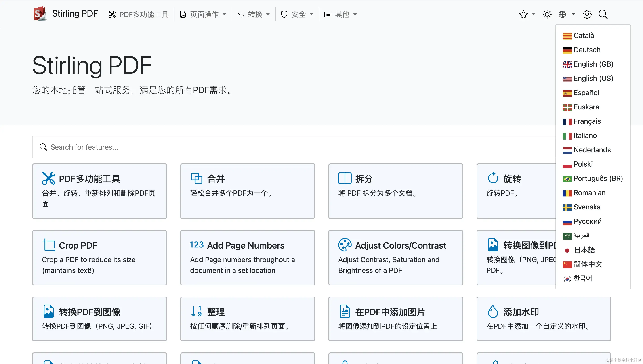
Task: Click the 转换PDF到图像 card icon
Action: pyautogui.click(x=49, y=311)
